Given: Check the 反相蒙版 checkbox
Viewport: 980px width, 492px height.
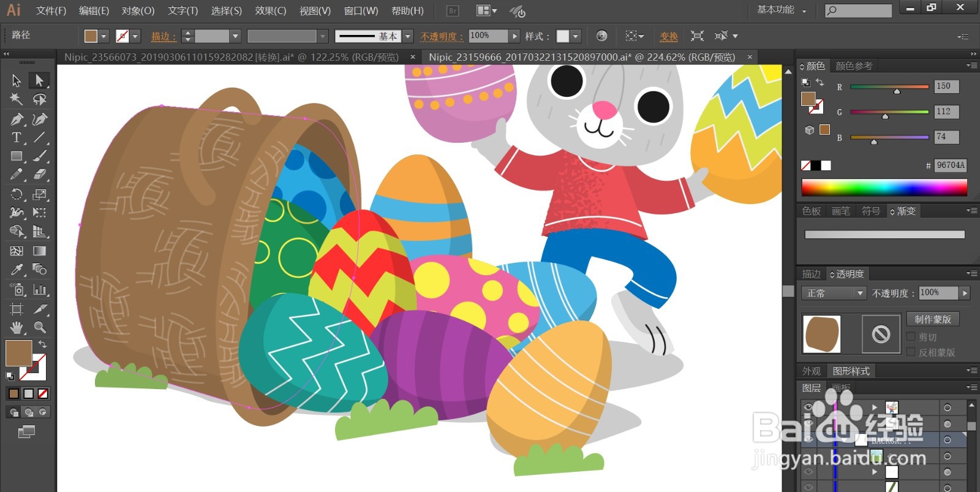Looking at the screenshot, I should tap(911, 352).
